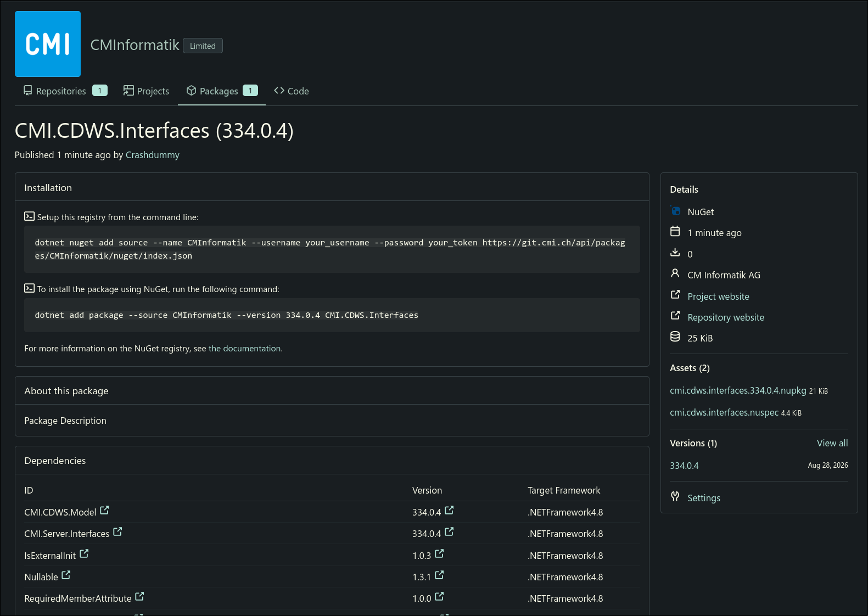Click the Limited visibility badge
868x616 pixels.
tap(203, 46)
